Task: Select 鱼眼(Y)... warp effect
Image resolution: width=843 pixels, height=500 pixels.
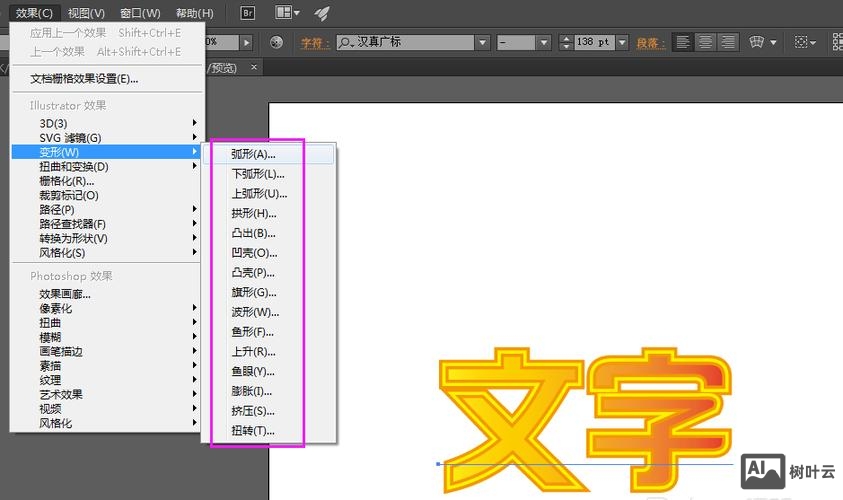Action: coord(253,371)
